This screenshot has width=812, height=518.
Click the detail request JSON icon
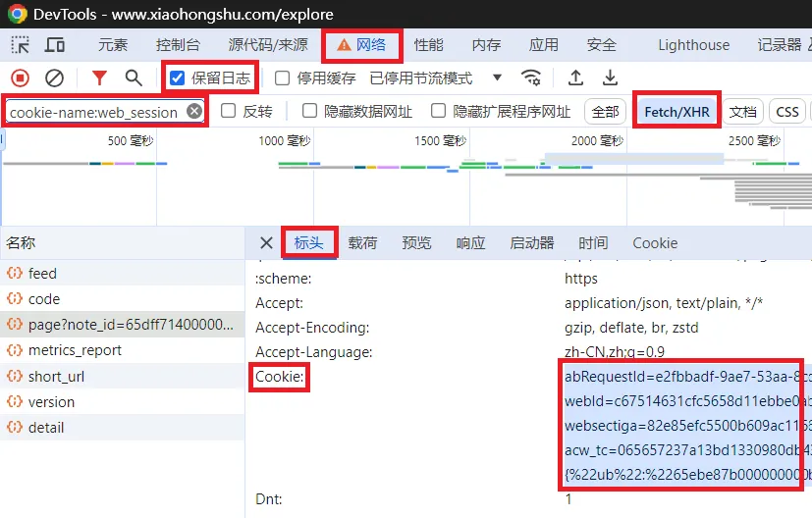click(x=15, y=428)
